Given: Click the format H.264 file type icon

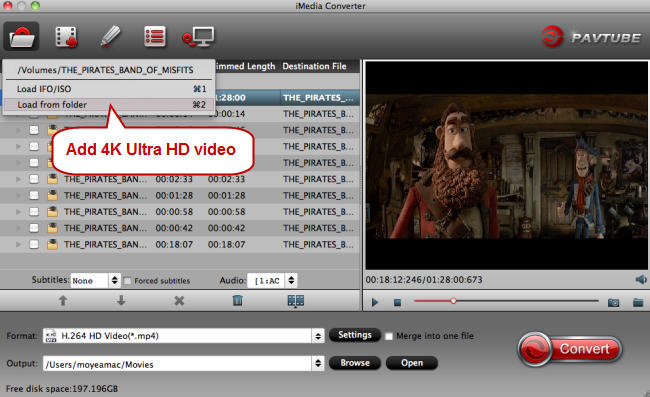Looking at the screenshot, I should tap(51, 336).
